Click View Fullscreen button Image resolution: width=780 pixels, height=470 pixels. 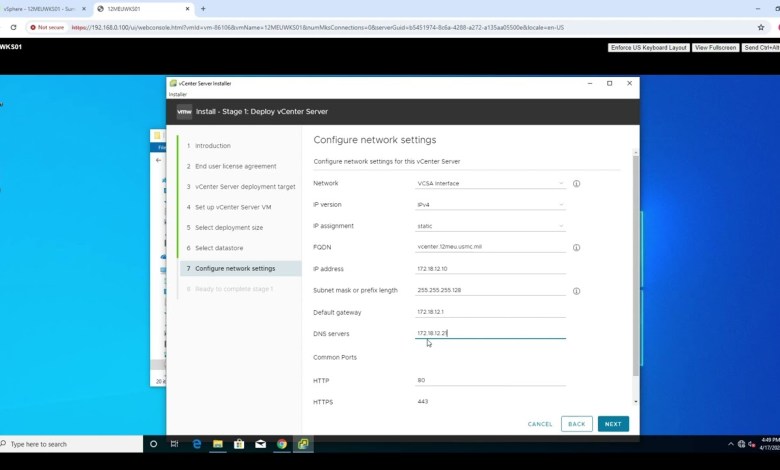coord(715,48)
